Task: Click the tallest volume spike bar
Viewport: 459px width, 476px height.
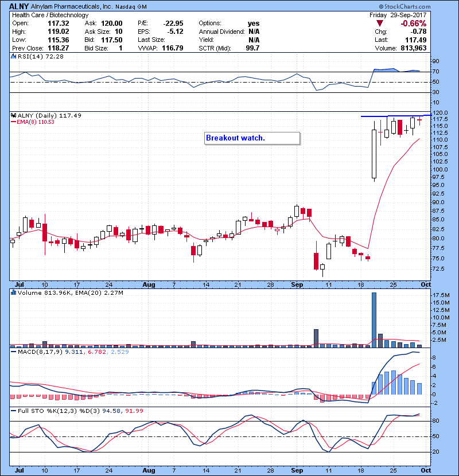Action: [374, 320]
